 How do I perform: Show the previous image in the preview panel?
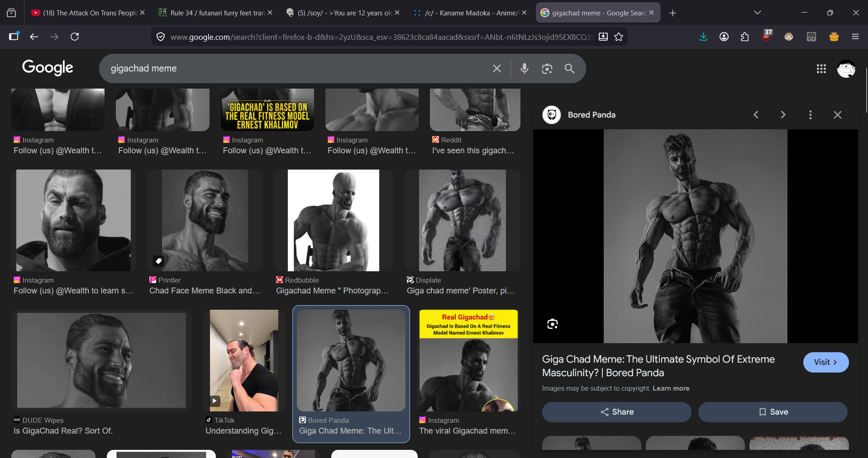tap(756, 115)
